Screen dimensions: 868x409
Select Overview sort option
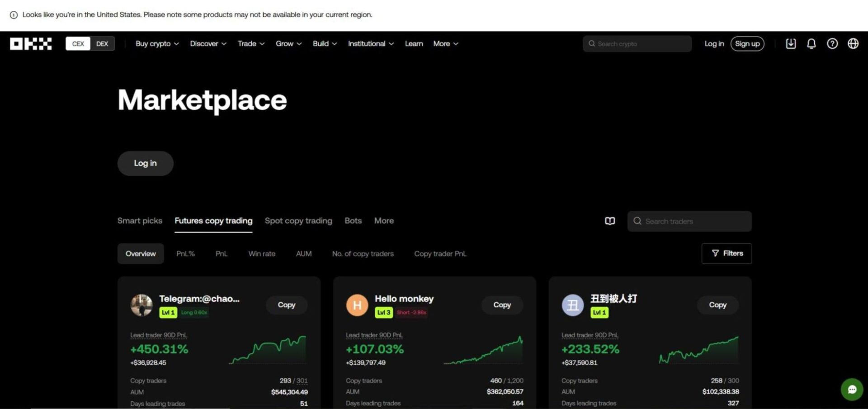pyautogui.click(x=141, y=254)
